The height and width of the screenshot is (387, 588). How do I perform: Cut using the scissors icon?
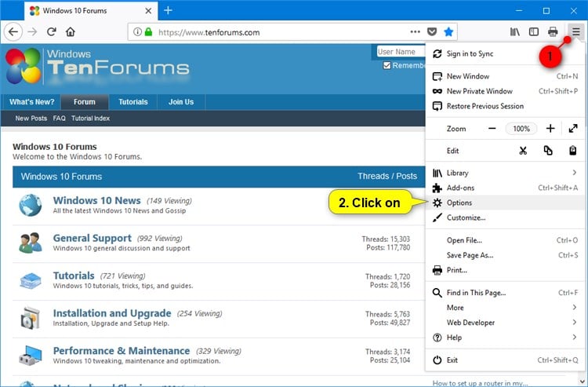tap(523, 151)
